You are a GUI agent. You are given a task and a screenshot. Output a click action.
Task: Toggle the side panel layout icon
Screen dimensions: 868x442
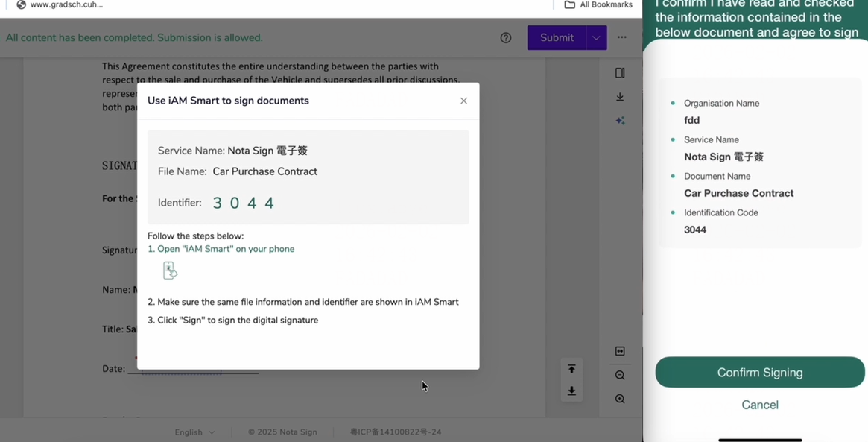620,73
